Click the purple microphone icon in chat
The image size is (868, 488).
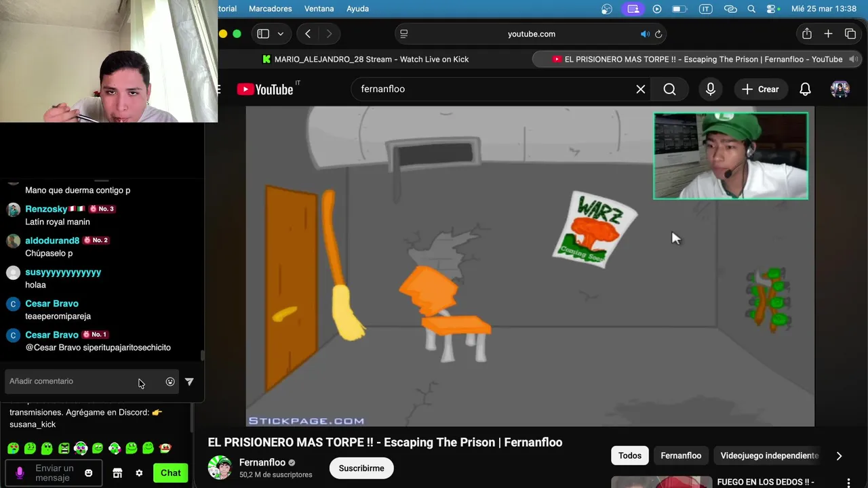(19, 472)
